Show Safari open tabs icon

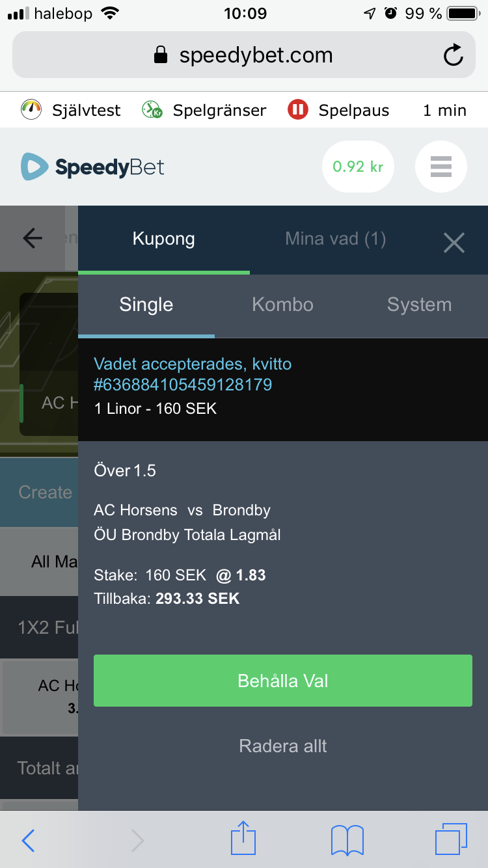pyautogui.click(x=451, y=839)
